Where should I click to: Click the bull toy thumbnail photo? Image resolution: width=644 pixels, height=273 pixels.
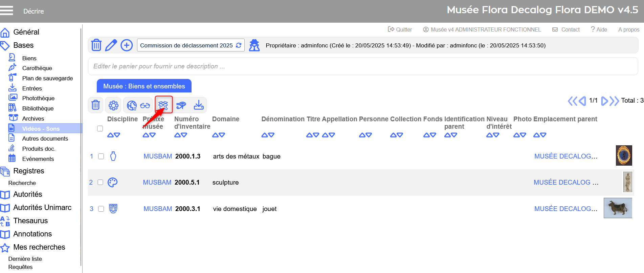[618, 208]
